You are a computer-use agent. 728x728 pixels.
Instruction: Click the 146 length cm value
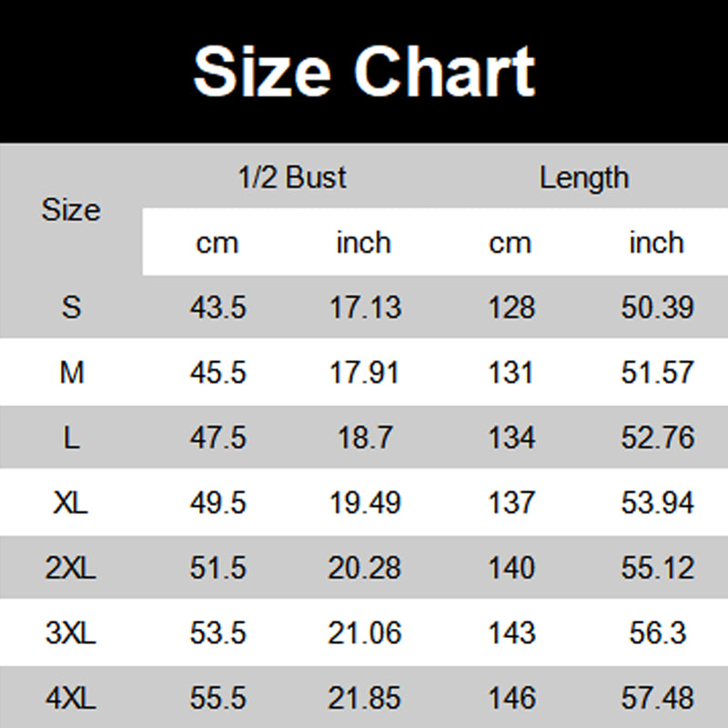(511, 697)
